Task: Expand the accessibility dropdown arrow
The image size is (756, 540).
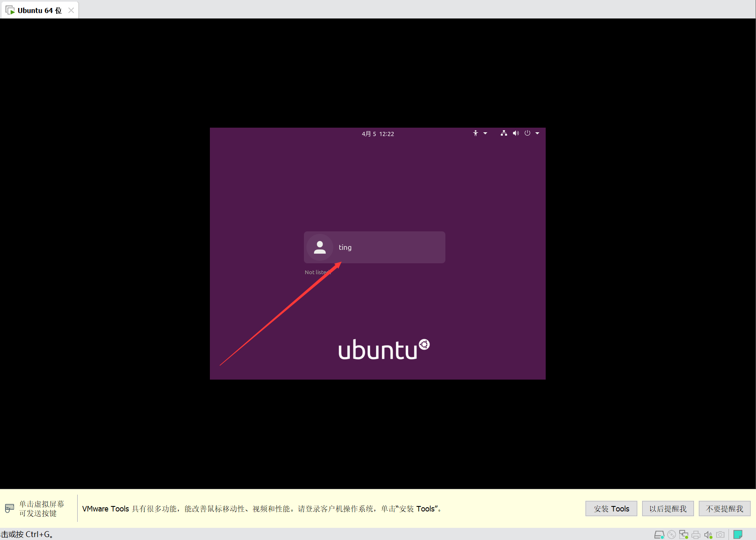Action: click(x=485, y=133)
